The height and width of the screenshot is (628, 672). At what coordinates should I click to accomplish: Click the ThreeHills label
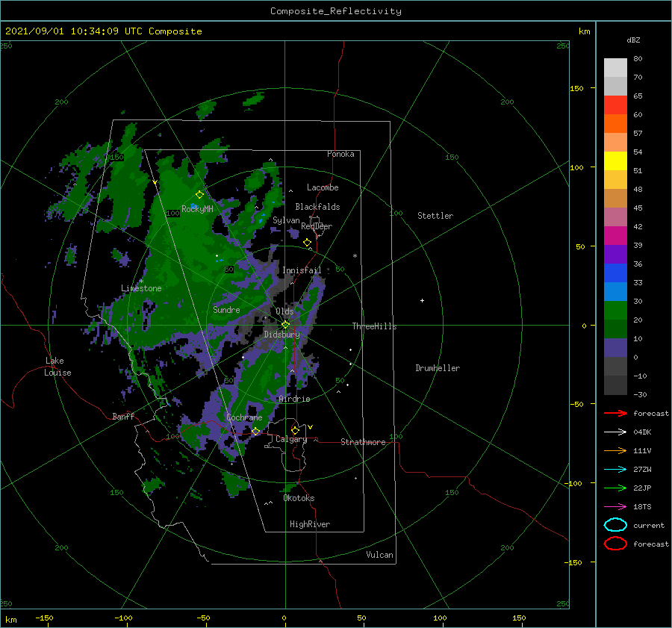tap(374, 326)
